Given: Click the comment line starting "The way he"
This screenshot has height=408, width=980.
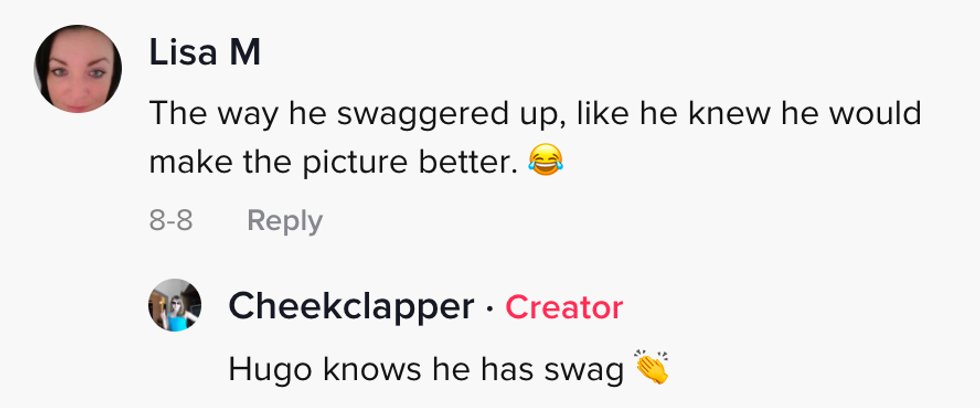Looking at the screenshot, I should click(x=533, y=114).
